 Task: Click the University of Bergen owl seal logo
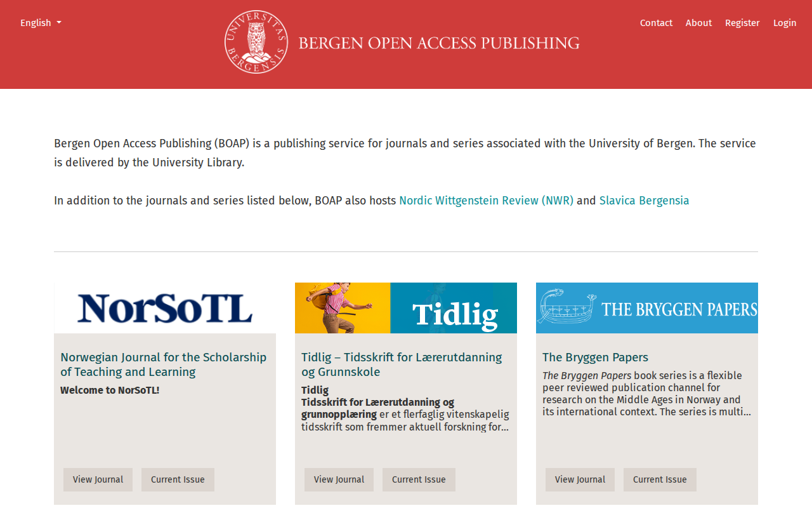coord(256,42)
